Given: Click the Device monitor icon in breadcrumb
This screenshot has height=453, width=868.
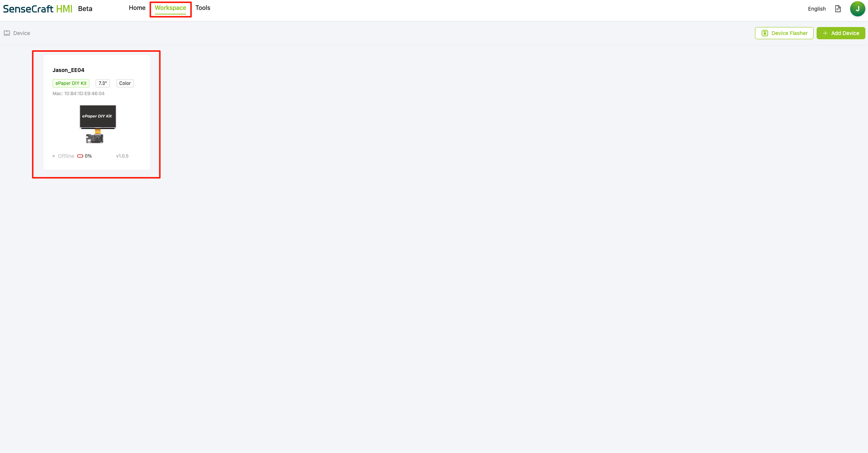Looking at the screenshot, I should click(x=7, y=33).
